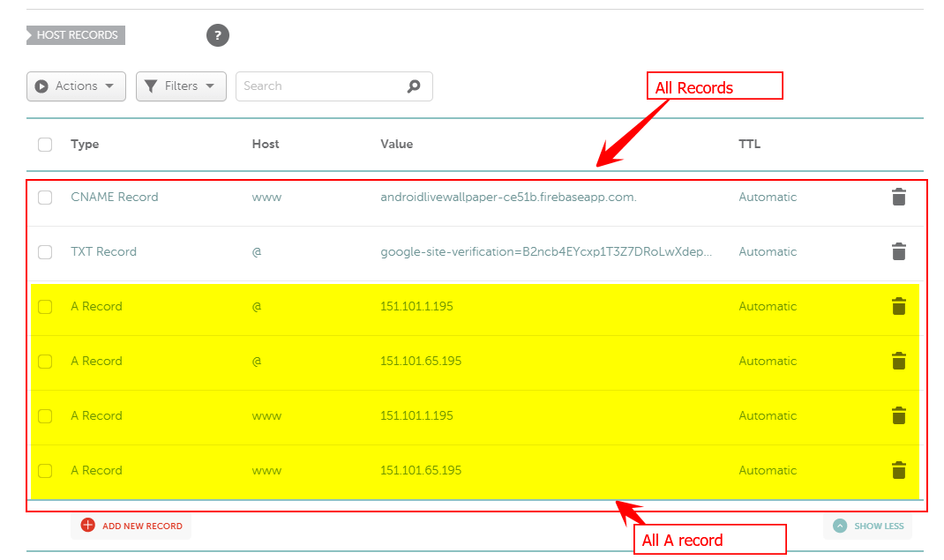
Task: Edit value 151.101.65.195 of the www A Record
Action: (x=421, y=471)
